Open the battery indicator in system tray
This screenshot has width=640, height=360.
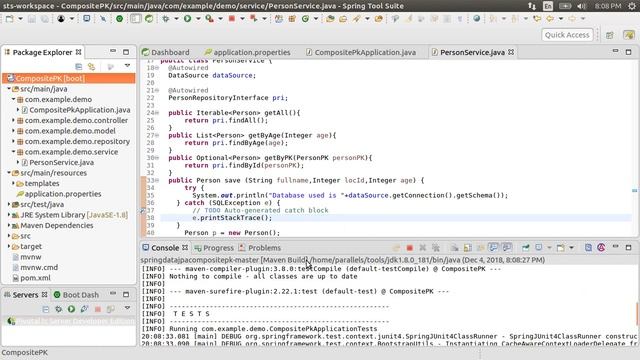(x=565, y=6)
